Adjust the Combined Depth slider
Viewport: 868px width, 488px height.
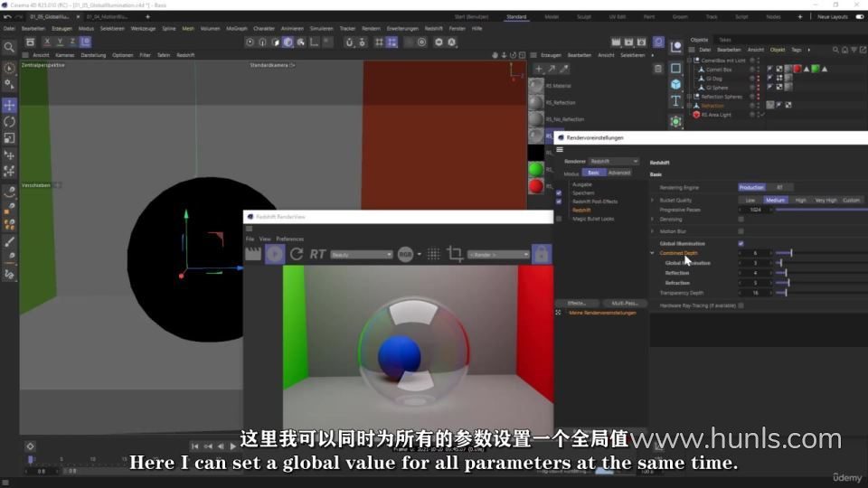click(x=822, y=253)
